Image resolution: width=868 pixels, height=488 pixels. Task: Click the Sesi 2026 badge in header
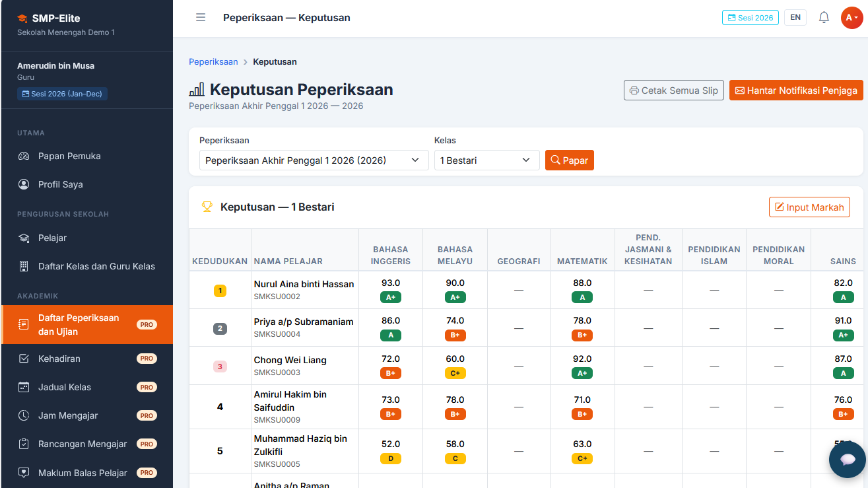751,18
